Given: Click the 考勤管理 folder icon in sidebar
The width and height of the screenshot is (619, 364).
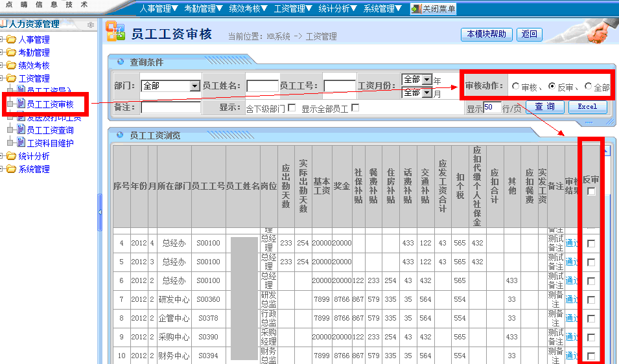Looking at the screenshot, I should click(11, 52).
